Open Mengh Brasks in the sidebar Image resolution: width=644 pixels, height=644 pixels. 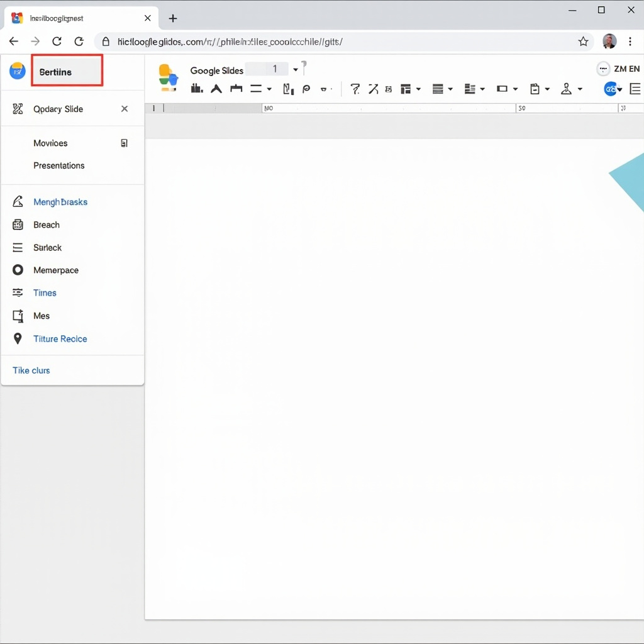click(60, 202)
